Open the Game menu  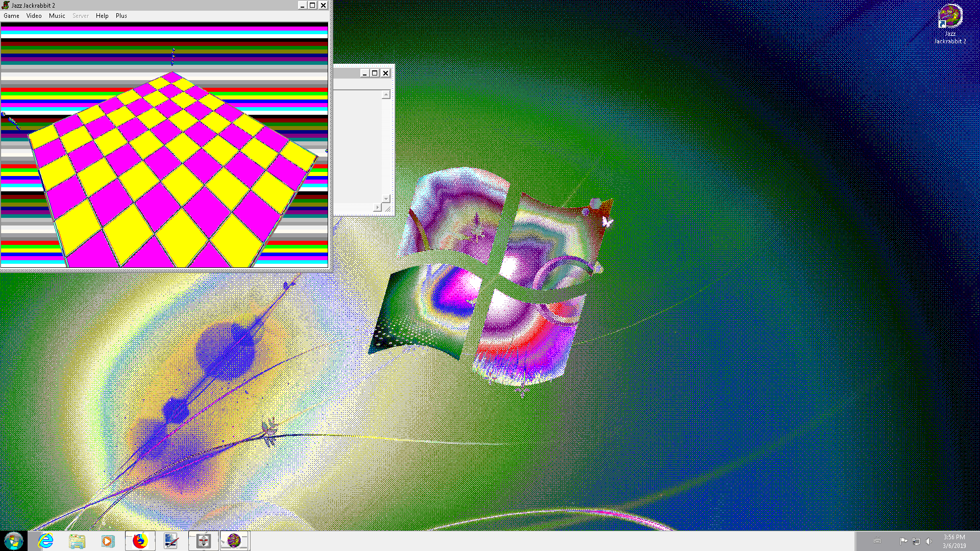click(x=11, y=16)
